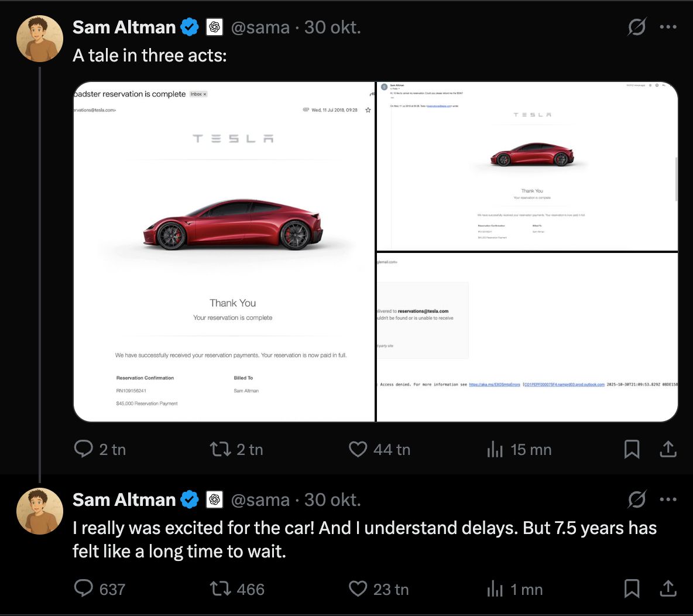Share the second tweet

(668, 588)
